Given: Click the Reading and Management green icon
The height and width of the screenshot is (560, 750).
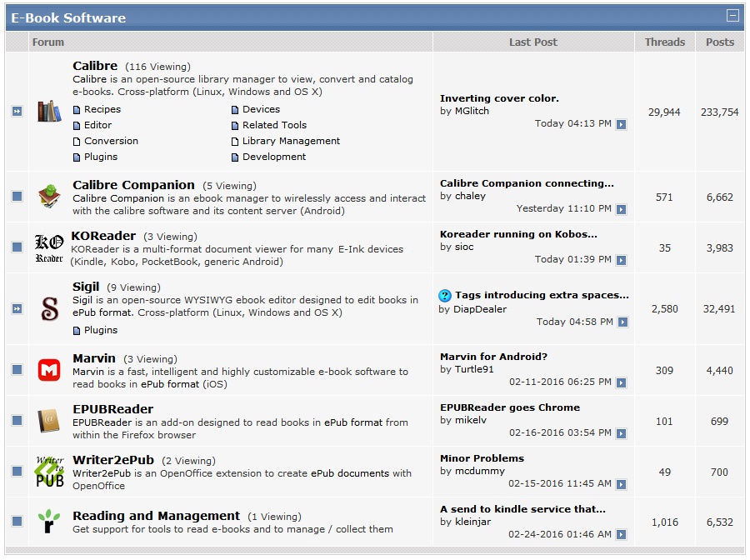Looking at the screenshot, I should (49, 522).
